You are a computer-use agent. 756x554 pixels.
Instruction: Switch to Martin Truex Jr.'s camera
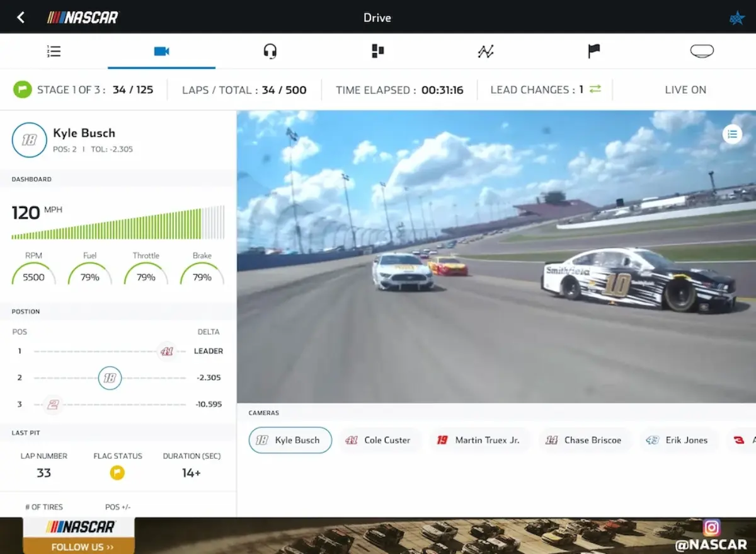point(479,440)
